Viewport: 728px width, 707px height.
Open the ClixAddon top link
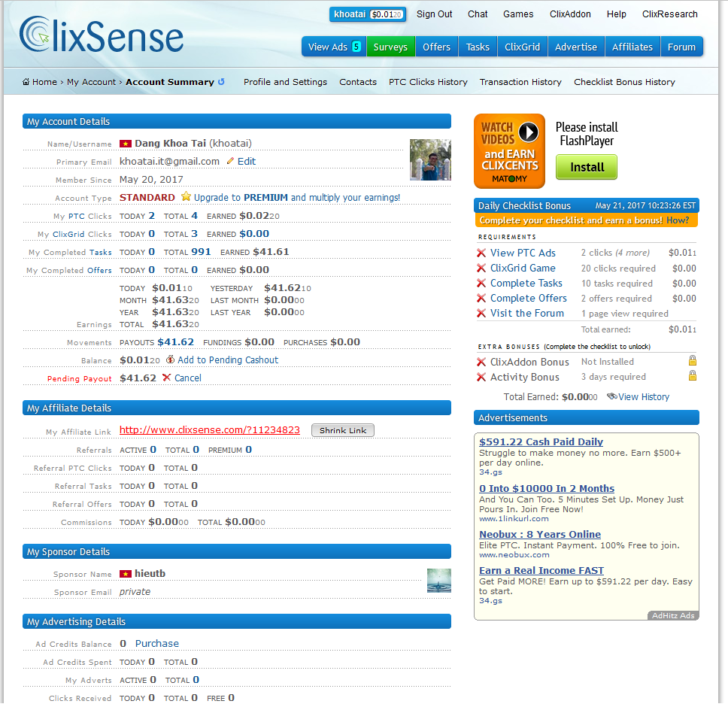coord(570,14)
